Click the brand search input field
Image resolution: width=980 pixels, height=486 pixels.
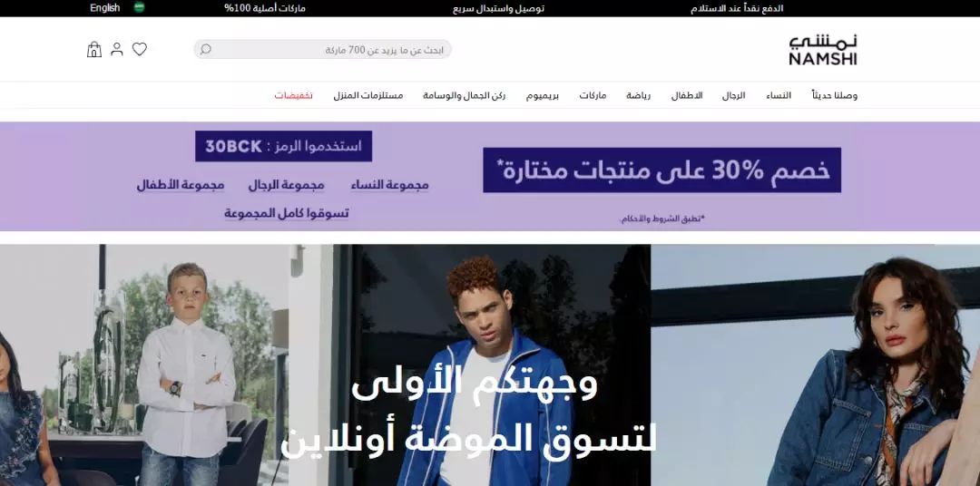click(x=322, y=49)
